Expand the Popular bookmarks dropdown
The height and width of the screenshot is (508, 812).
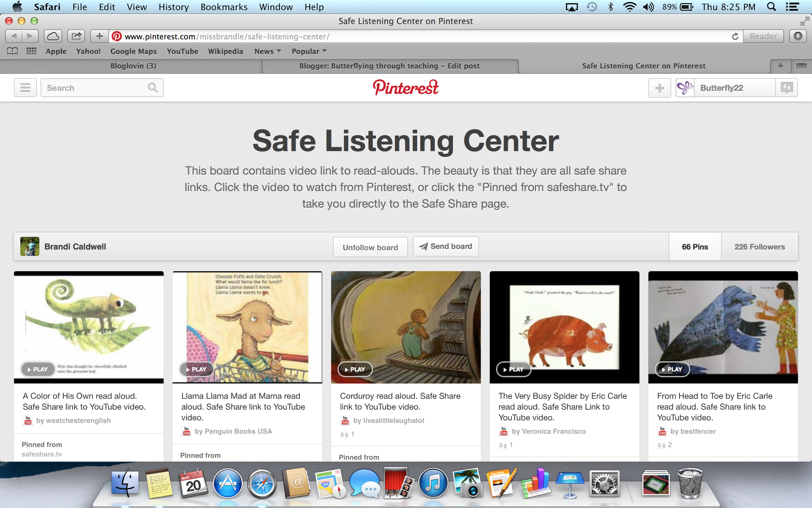[x=309, y=51]
